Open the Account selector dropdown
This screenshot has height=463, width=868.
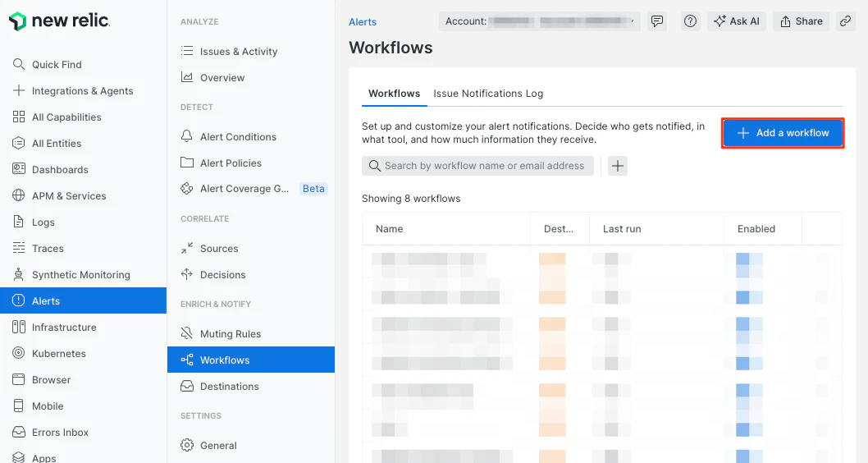[x=540, y=21]
